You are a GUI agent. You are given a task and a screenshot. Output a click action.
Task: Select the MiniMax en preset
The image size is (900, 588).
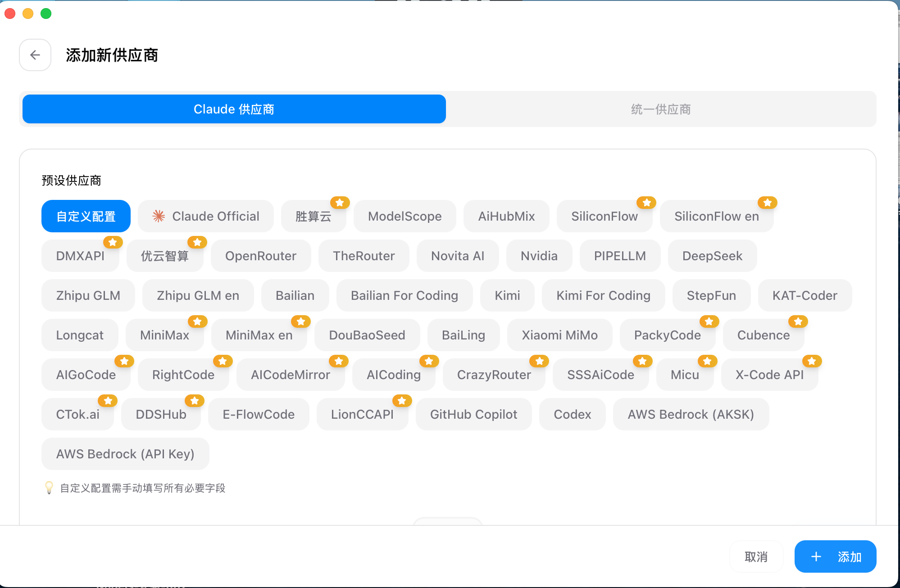coord(259,335)
